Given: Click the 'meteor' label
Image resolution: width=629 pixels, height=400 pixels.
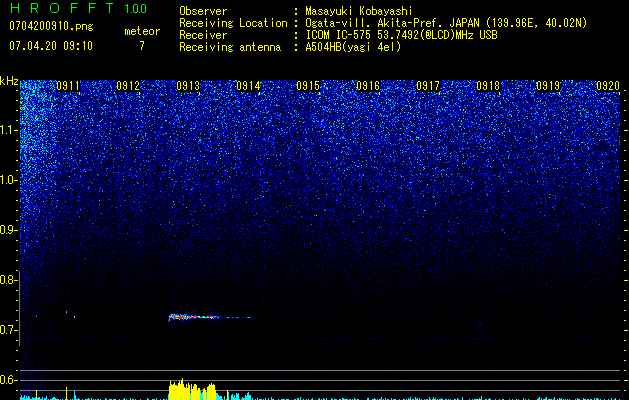Looking at the screenshot, I should 142,31.
